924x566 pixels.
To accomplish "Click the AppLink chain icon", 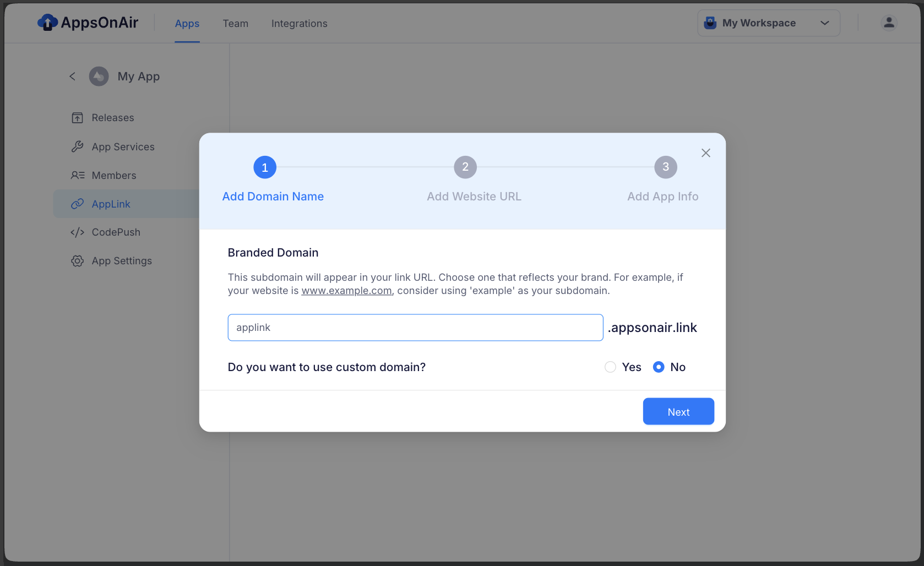I will point(78,204).
